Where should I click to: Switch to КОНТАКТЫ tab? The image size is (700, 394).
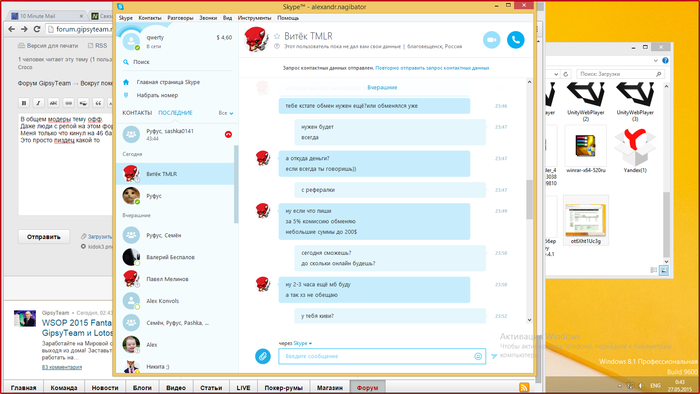point(137,113)
